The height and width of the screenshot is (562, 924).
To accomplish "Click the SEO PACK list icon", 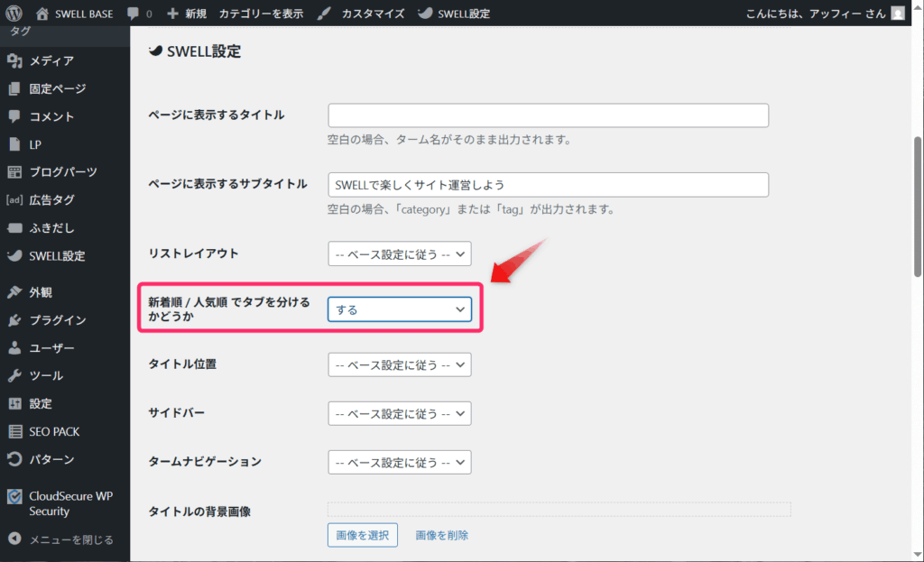I will (14, 431).
